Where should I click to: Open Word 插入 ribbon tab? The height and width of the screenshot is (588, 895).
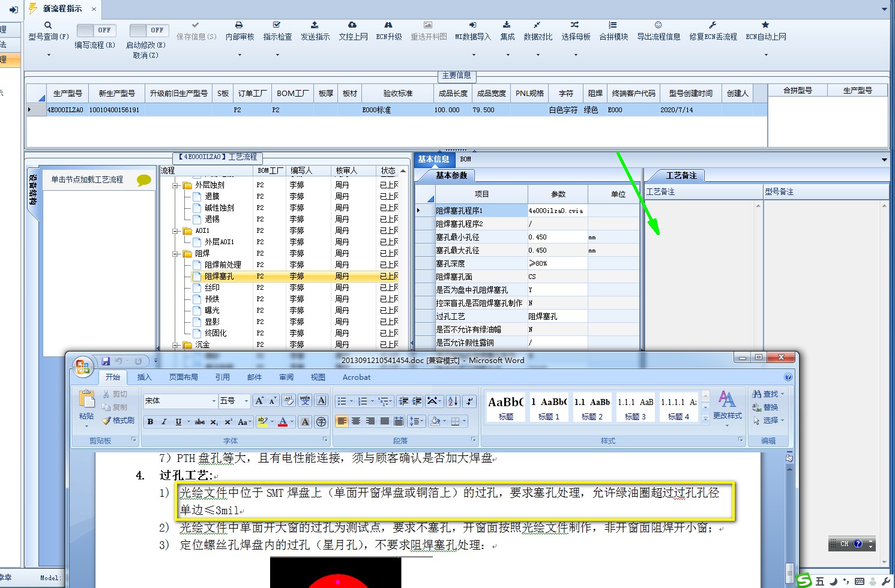click(x=144, y=377)
